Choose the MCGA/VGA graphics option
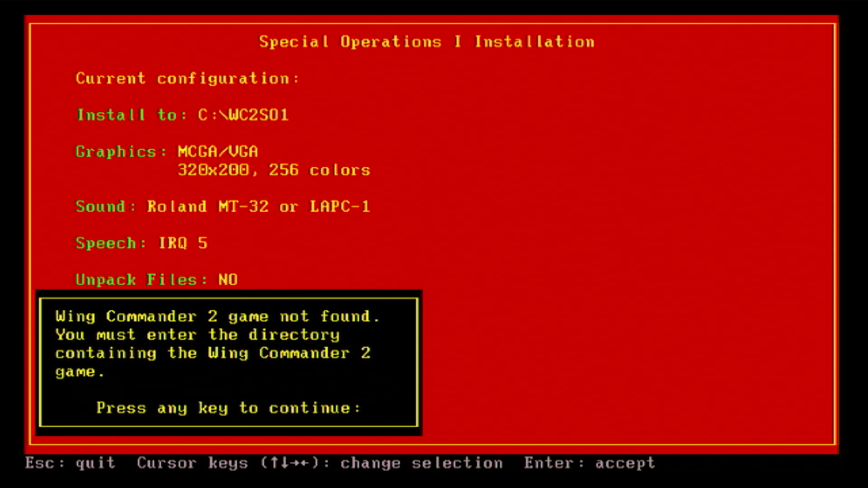The image size is (868, 488). (218, 151)
